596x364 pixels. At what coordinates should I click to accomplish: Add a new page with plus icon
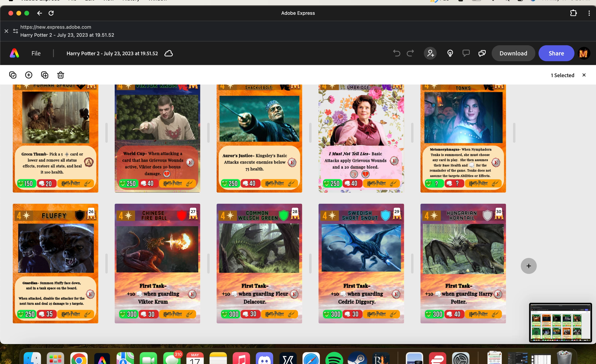coord(29,75)
